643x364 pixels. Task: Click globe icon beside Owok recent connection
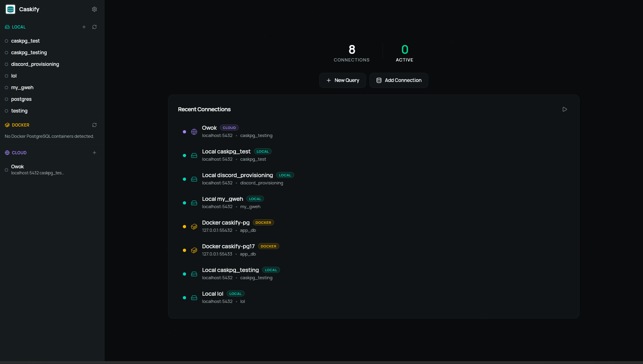[194, 132]
